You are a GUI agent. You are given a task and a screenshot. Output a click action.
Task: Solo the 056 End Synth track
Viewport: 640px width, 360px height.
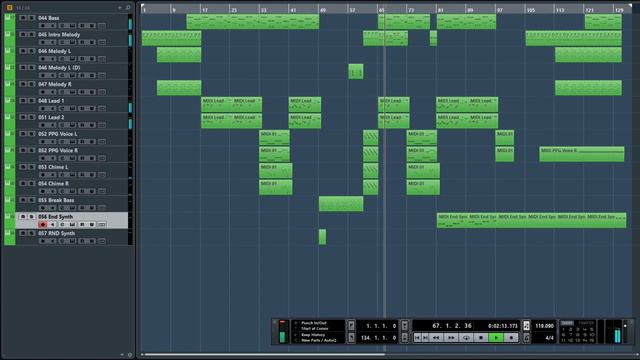31,216
